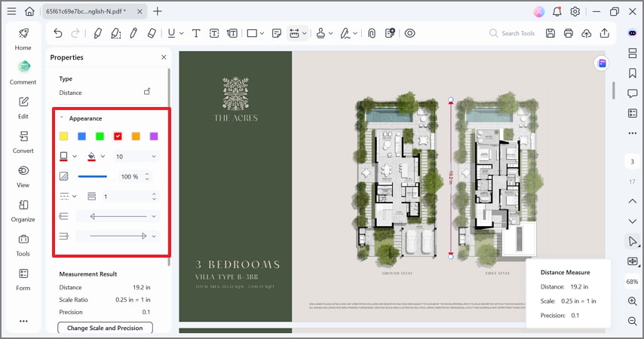Select the Area Highlight tool

tap(116, 33)
